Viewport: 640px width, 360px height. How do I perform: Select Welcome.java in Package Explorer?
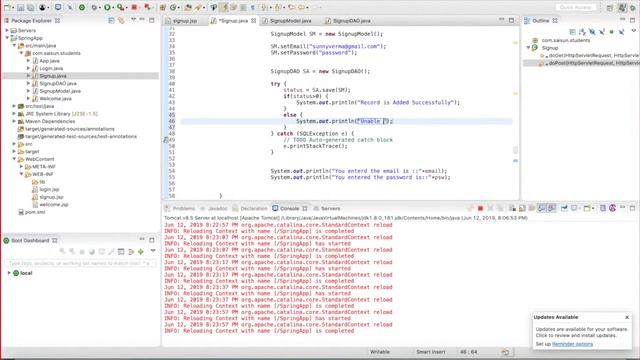click(56, 98)
